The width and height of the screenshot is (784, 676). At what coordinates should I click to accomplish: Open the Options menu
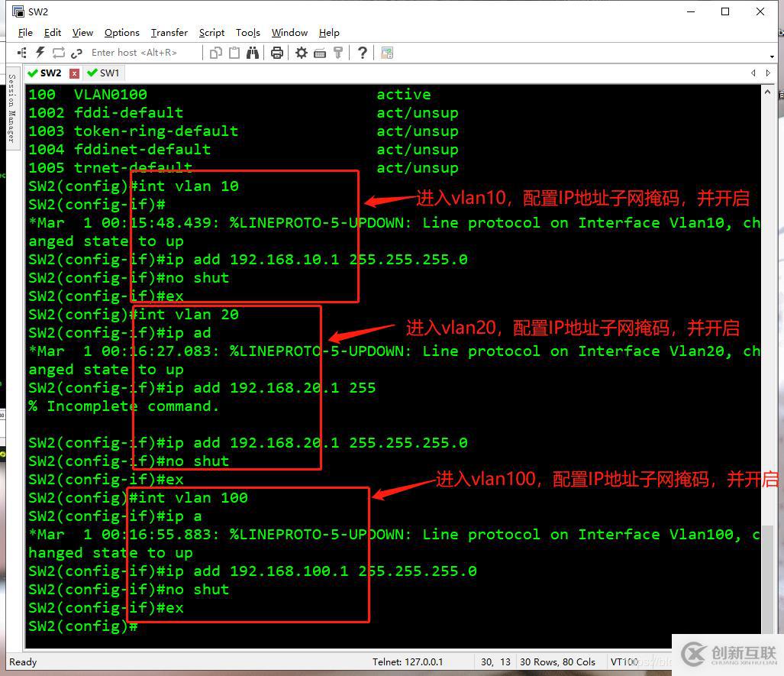122,33
